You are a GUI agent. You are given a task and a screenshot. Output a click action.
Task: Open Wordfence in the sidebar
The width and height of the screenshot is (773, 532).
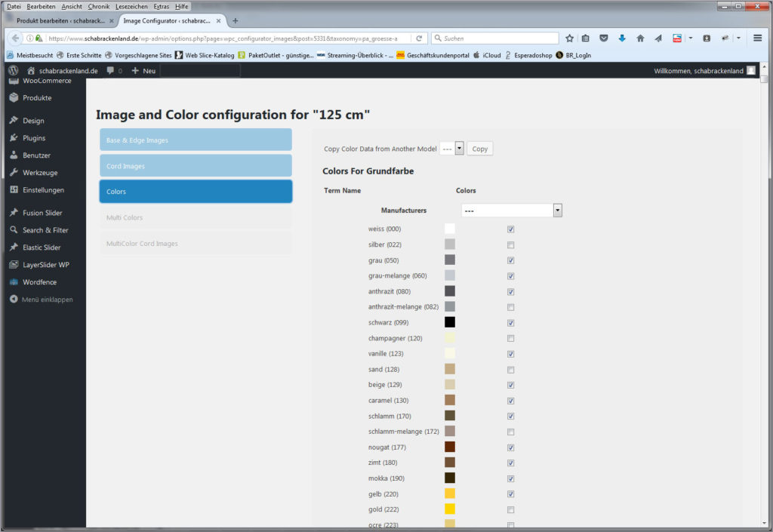click(39, 281)
